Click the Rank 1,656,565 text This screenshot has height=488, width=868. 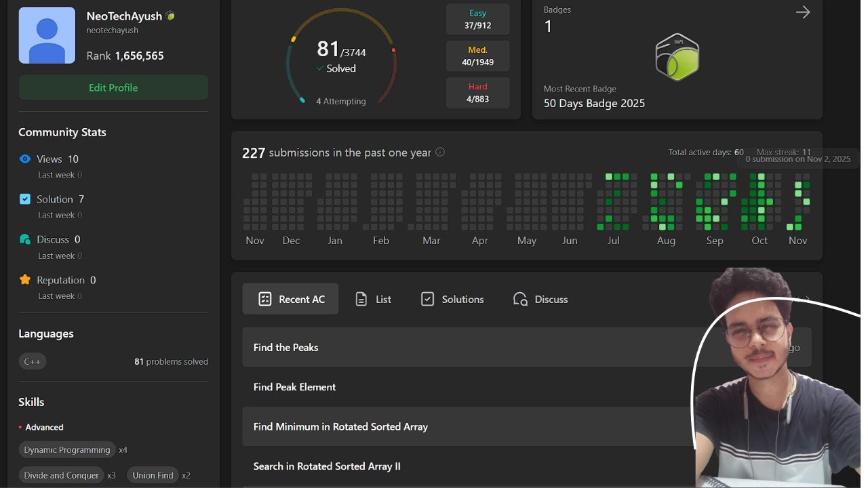(x=125, y=56)
